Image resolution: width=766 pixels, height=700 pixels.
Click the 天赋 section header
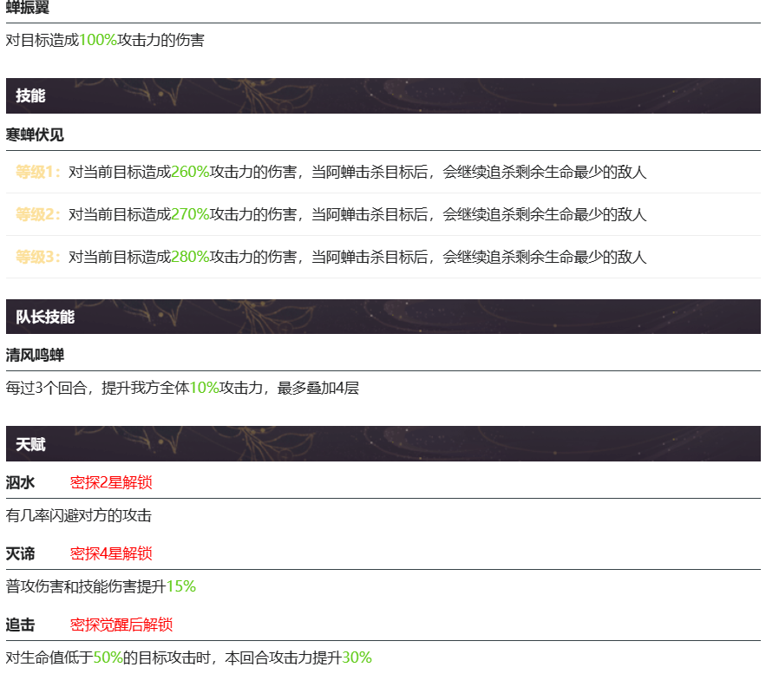pos(30,444)
